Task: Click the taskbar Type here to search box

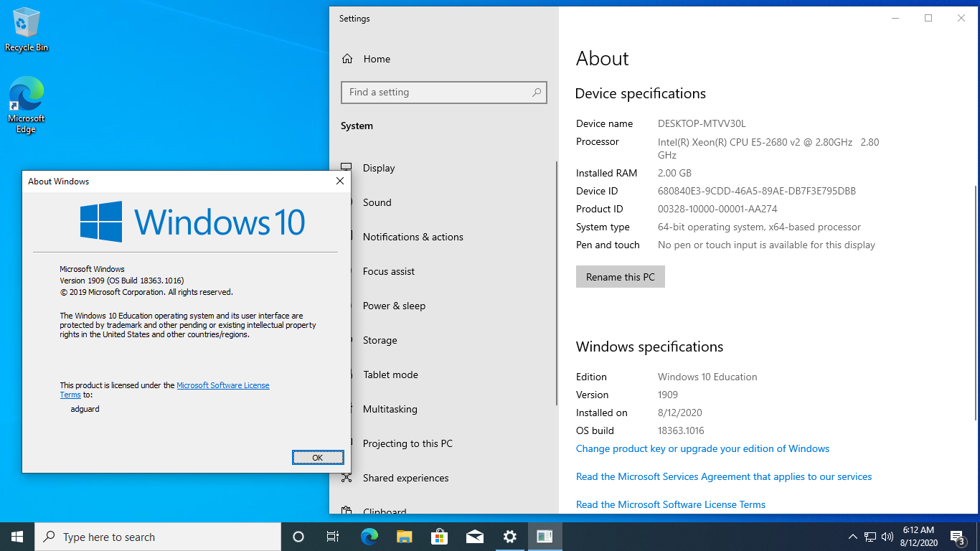Action: pos(158,537)
